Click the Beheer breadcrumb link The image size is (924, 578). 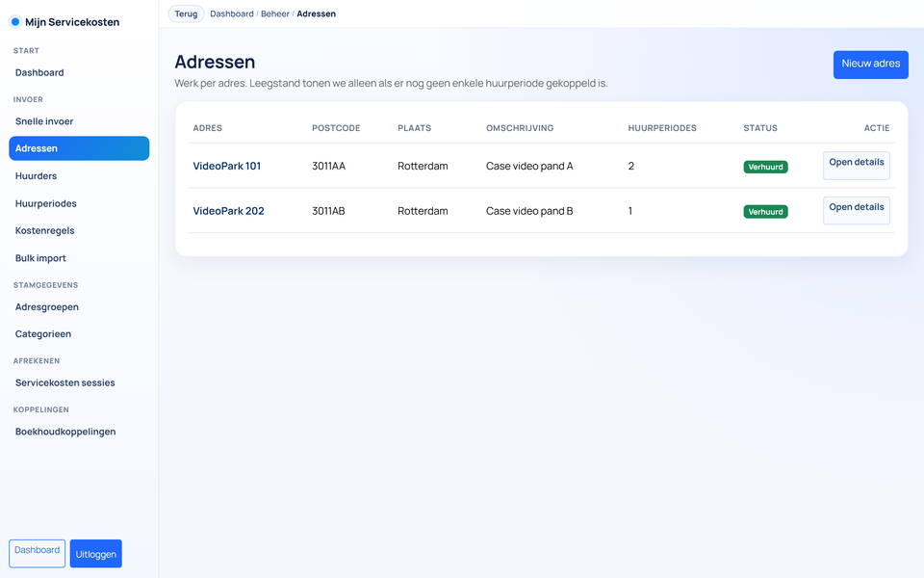coord(274,14)
